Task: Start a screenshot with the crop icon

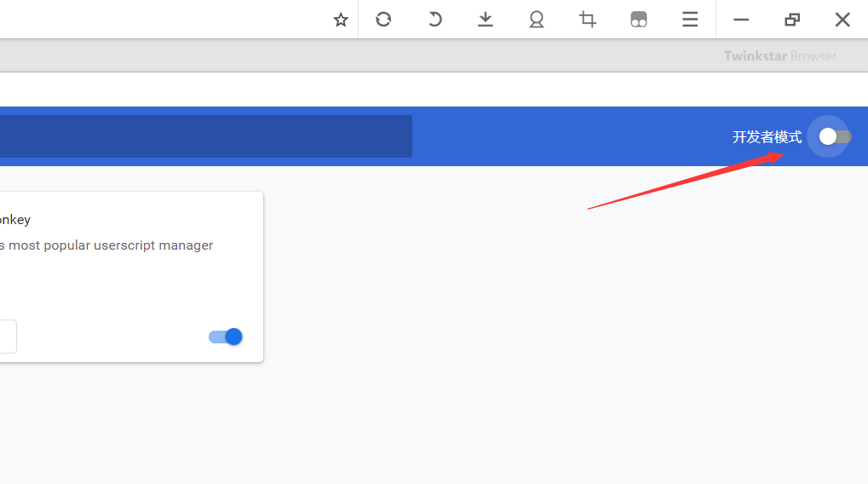Action: pos(588,20)
